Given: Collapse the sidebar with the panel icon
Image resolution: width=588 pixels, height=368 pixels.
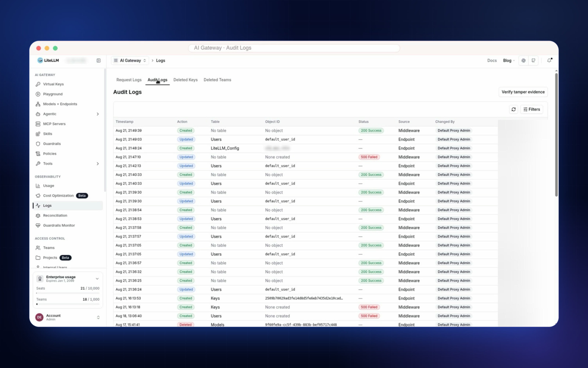Looking at the screenshot, I should [99, 60].
